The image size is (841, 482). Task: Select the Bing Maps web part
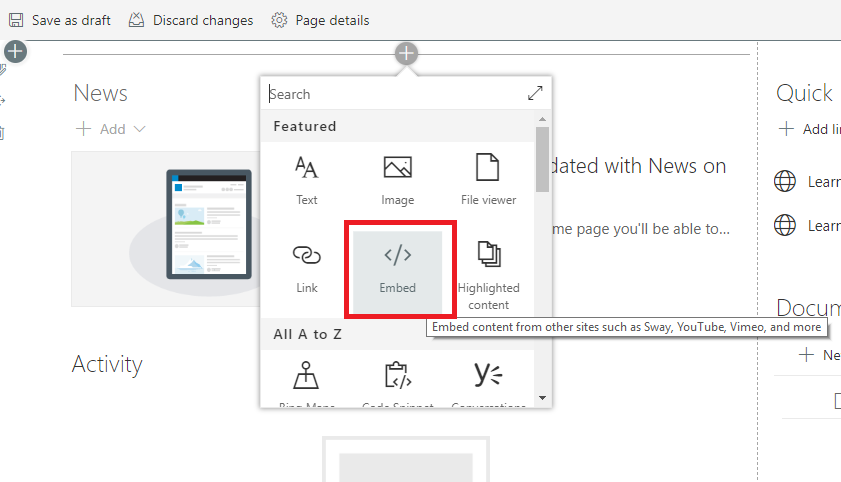[306, 383]
